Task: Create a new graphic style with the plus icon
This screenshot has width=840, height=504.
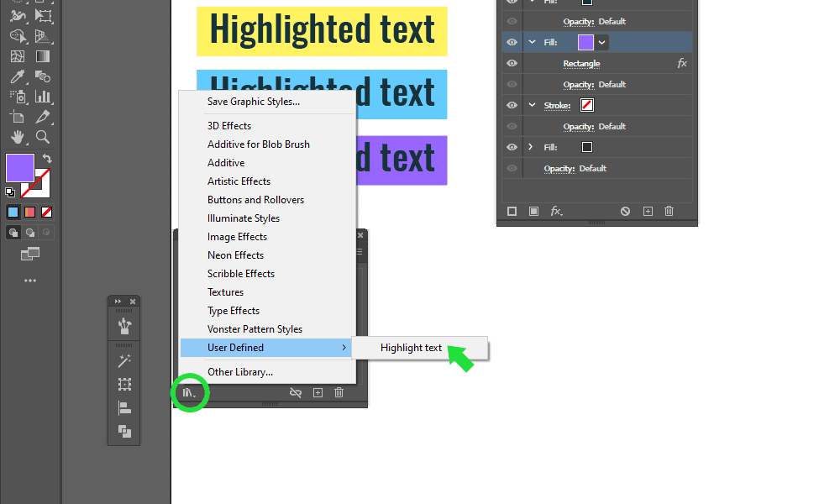Action: pyautogui.click(x=318, y=392)
